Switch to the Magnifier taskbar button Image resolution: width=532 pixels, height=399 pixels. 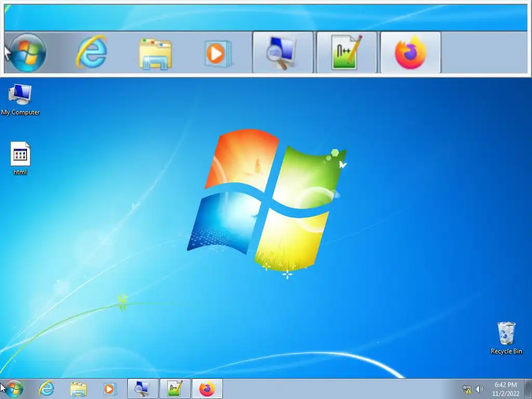(x=143, y=389)
